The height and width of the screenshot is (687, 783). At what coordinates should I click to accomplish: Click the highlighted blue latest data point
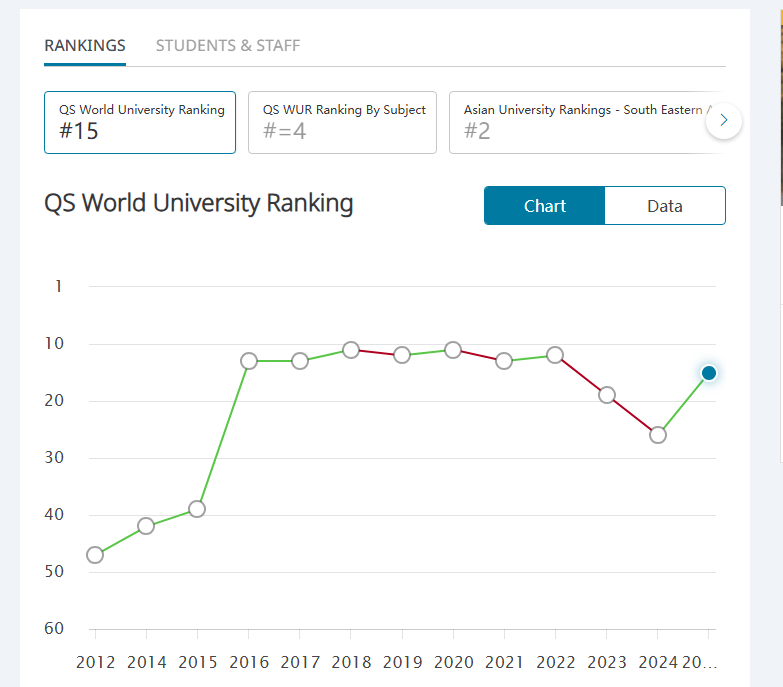coord(709,373)
